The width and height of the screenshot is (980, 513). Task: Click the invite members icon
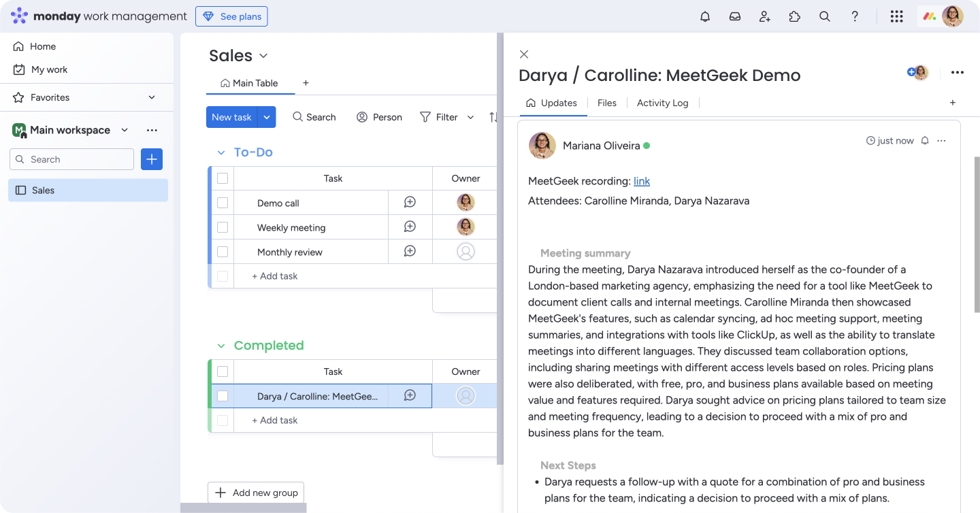pos(765,16)
